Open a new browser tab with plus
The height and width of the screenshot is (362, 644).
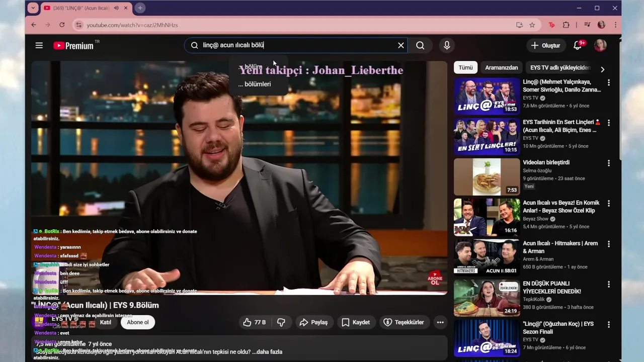[x=140, y=8]
